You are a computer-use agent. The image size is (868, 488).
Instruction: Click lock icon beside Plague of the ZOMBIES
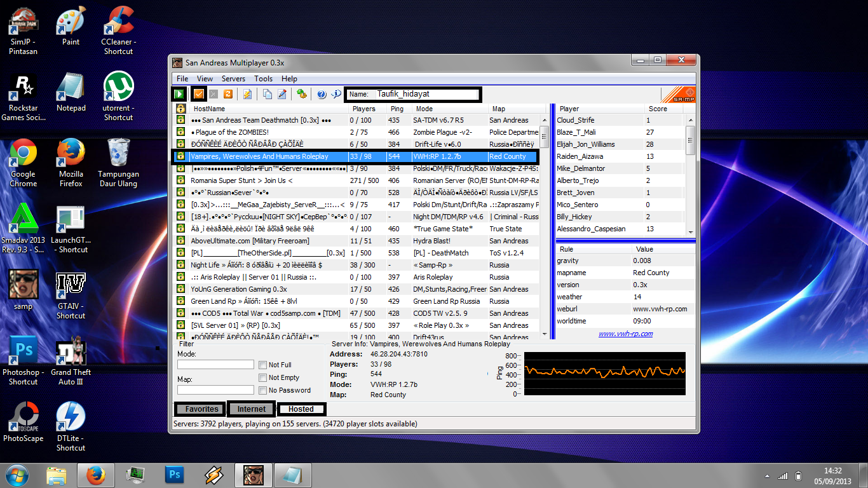(180, 132)
